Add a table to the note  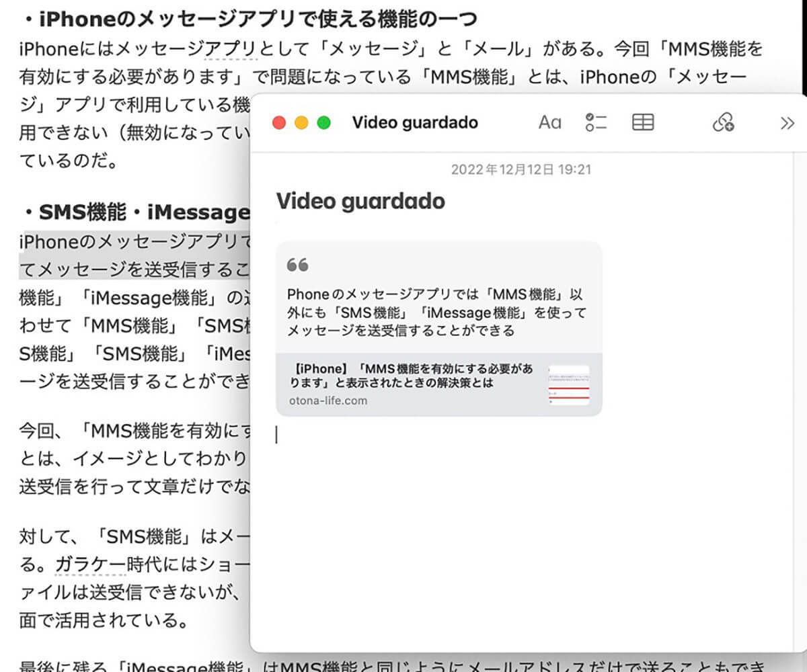[x=644, y=122]
